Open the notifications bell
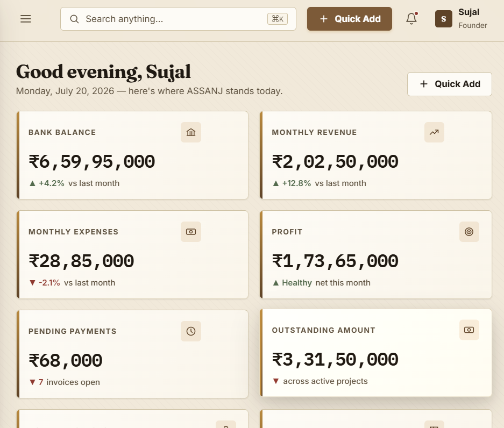 tap(411, 19)
